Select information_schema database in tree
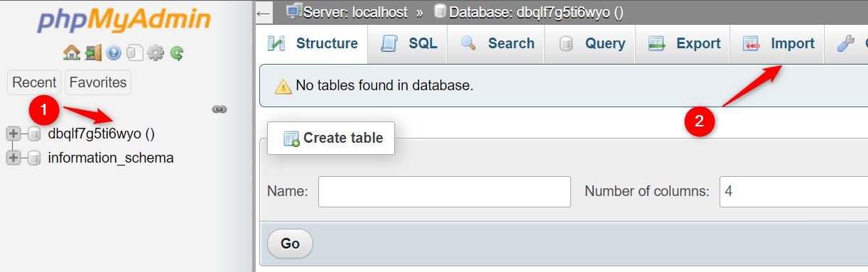This screenshot has width=868, height=272. point(111,158)
